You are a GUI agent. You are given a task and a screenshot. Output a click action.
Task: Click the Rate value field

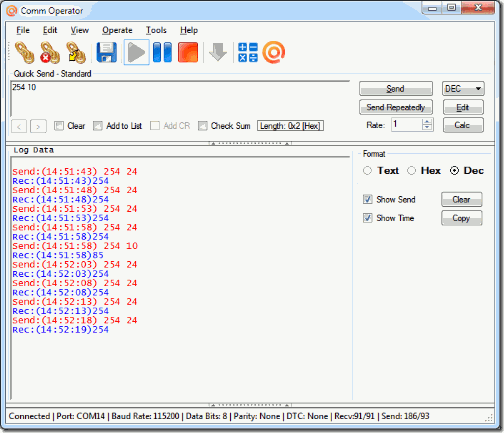click(x=406, y=125)
